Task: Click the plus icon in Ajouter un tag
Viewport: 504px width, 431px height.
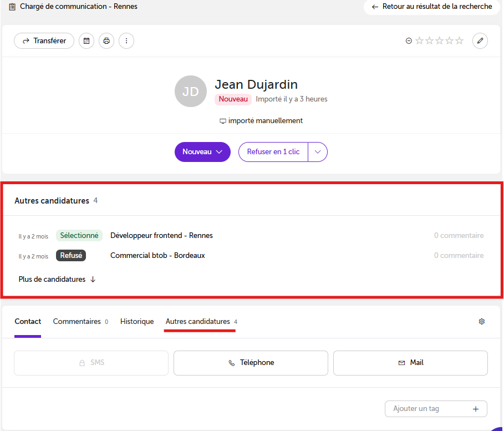Action: (x=476, y=409)
